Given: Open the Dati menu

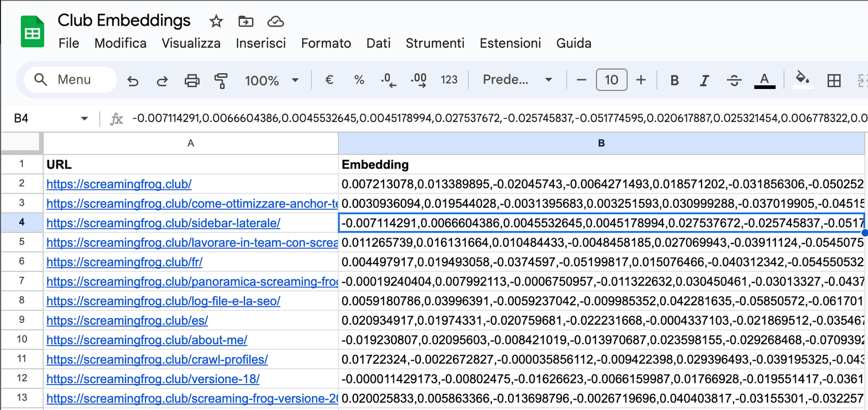Looking at the screenshot, I should (379, 43).
